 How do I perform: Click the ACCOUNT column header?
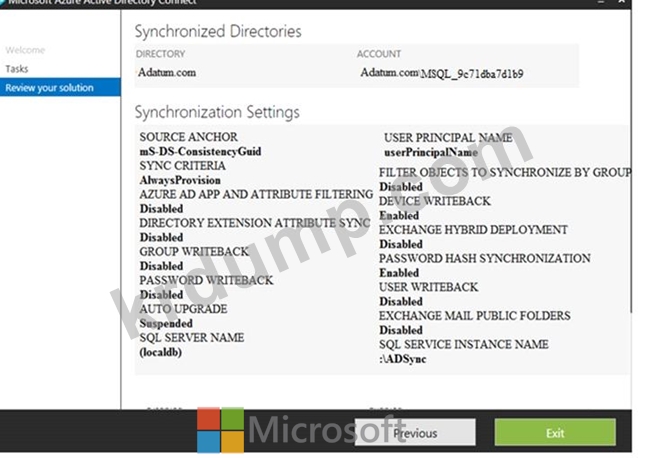tap(379, 54)
